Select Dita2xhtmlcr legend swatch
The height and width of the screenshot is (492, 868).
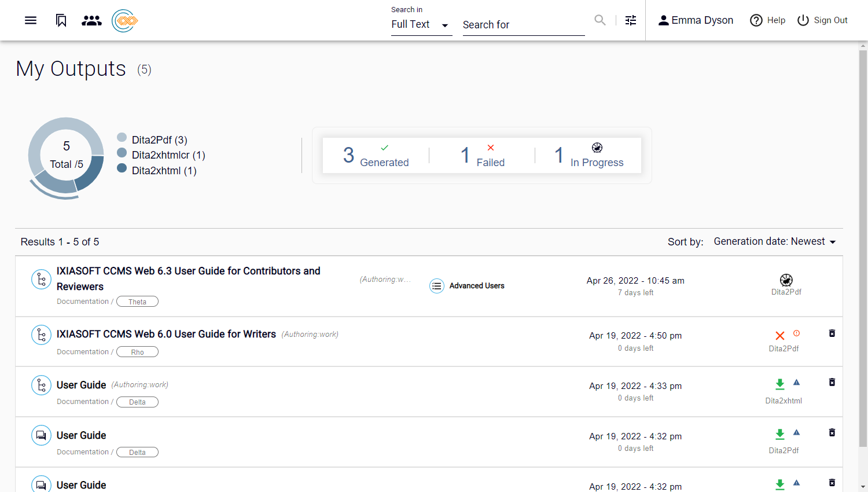[x=122, y=153]
